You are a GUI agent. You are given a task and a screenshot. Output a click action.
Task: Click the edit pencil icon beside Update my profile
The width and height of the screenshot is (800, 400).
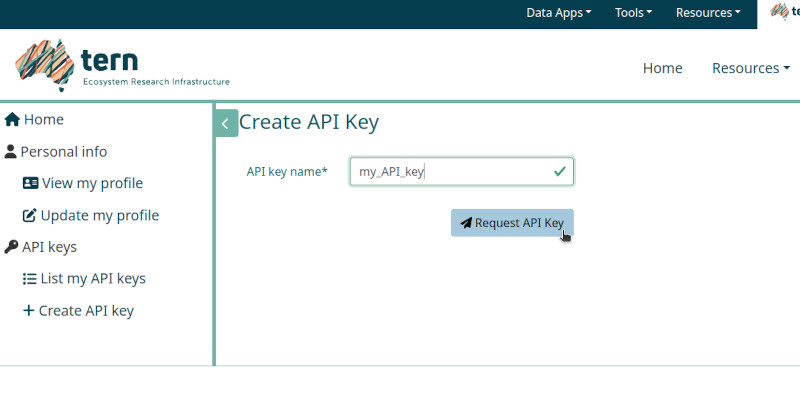tap(30, 215)
